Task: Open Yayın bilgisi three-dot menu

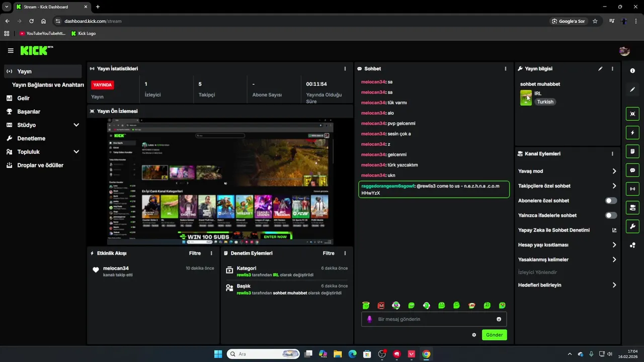Action: click(x=612, y=69)
